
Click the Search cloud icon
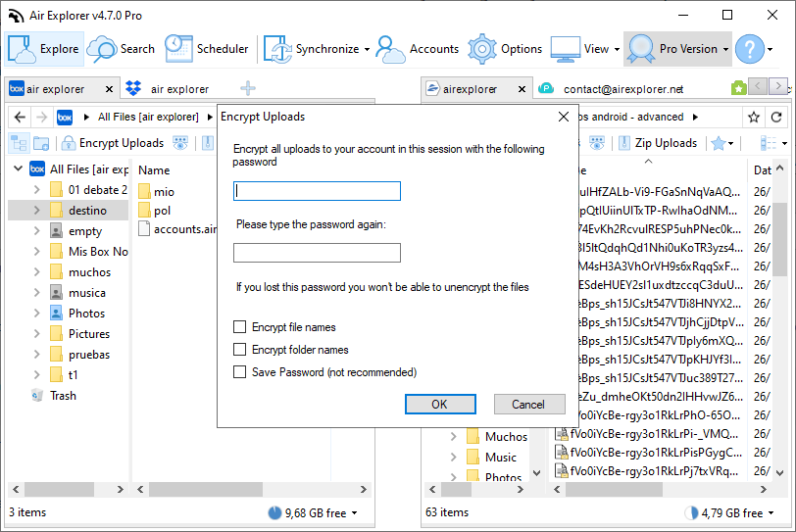tap(102, 49)
